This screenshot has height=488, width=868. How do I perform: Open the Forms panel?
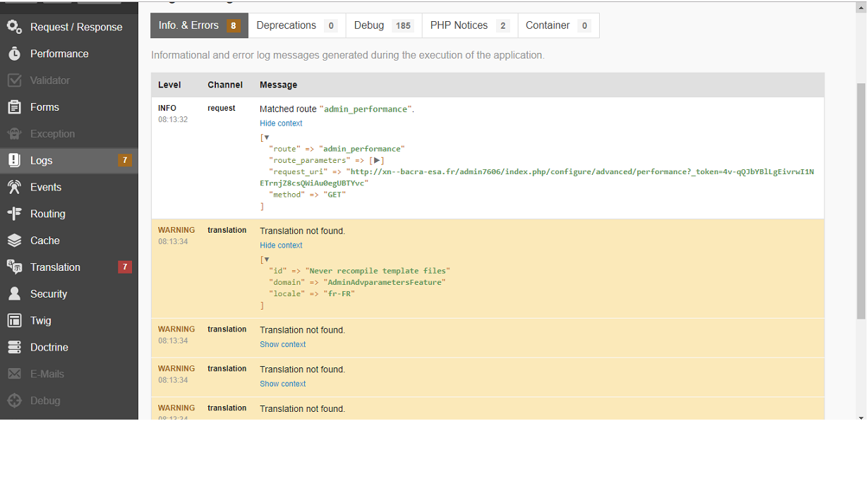pos(69,107)
